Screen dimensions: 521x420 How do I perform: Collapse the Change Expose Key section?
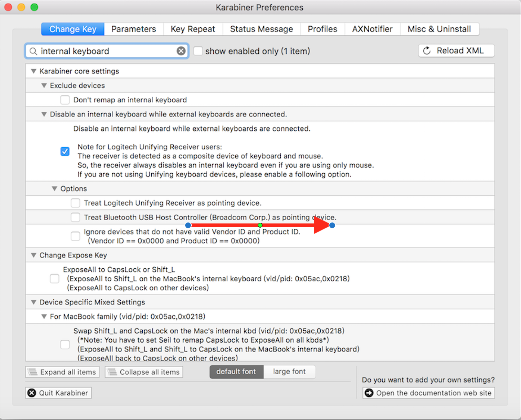coord(34,255)
